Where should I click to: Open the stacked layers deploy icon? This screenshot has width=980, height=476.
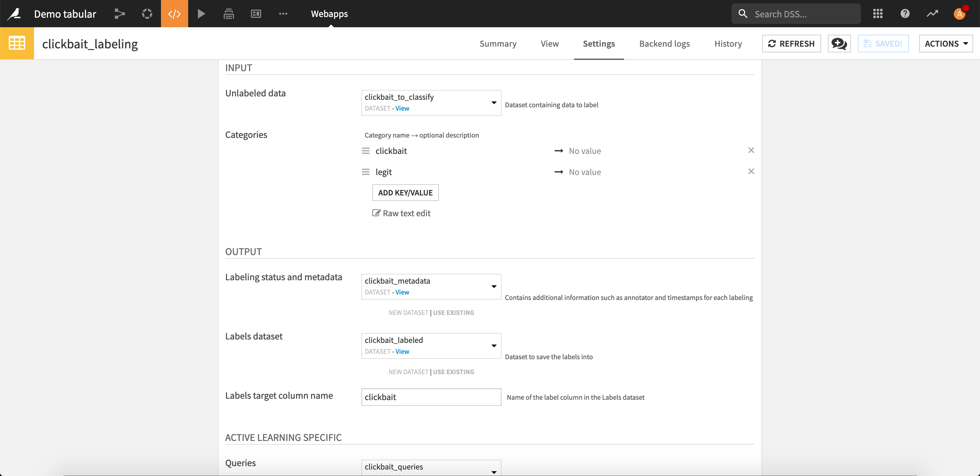click(x=229, y=14)
